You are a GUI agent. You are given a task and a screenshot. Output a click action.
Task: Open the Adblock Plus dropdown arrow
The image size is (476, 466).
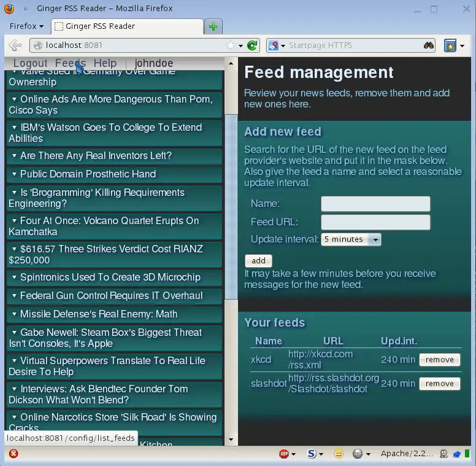(x=293, y=454)
